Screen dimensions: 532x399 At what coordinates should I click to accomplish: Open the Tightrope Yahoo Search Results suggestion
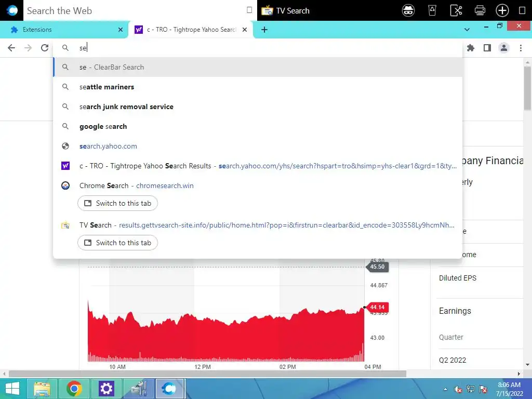pyautogui.click(x=258, y=166)
